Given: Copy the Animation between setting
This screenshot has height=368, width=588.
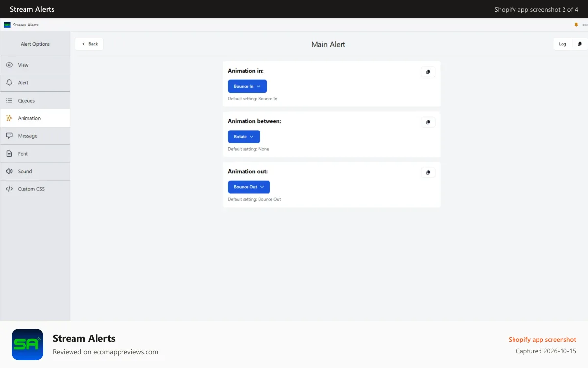Looking at the screenshot, I should 428,122.
